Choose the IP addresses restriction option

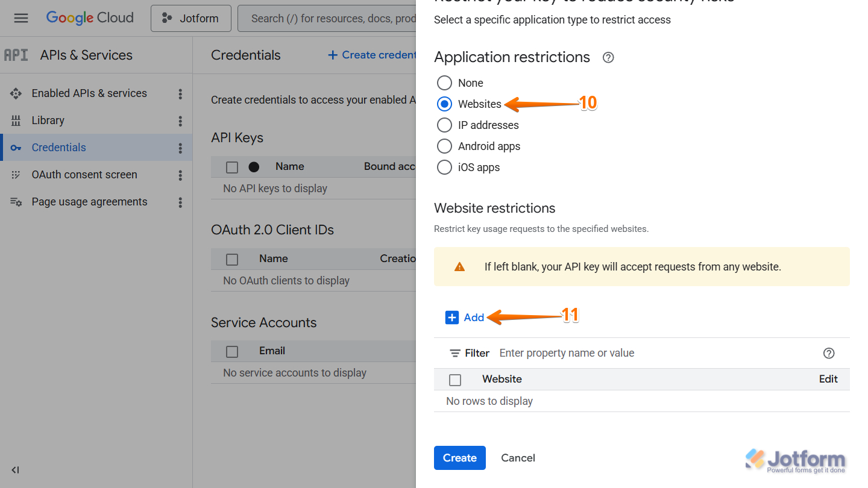click(x=444, y=125)
